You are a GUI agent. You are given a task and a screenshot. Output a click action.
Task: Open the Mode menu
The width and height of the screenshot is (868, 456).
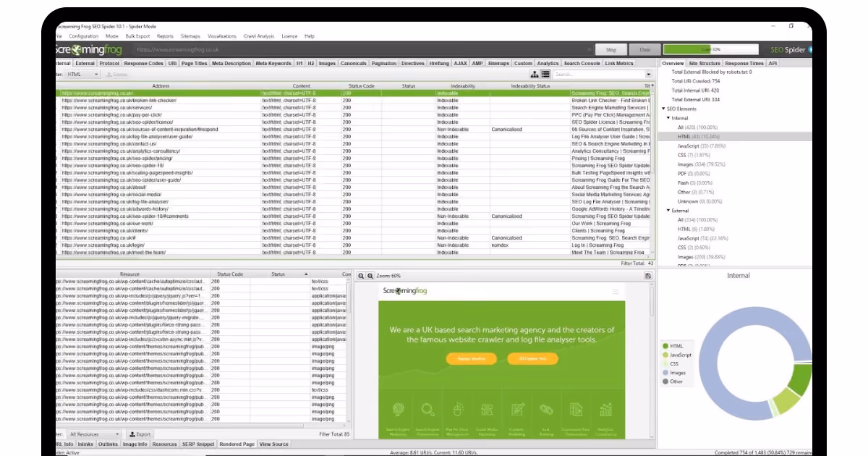pos(111,35)
